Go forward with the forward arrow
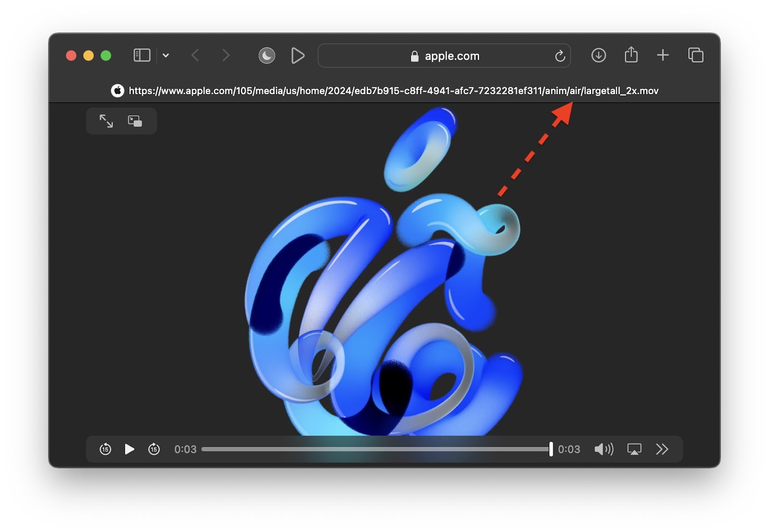 225,55
